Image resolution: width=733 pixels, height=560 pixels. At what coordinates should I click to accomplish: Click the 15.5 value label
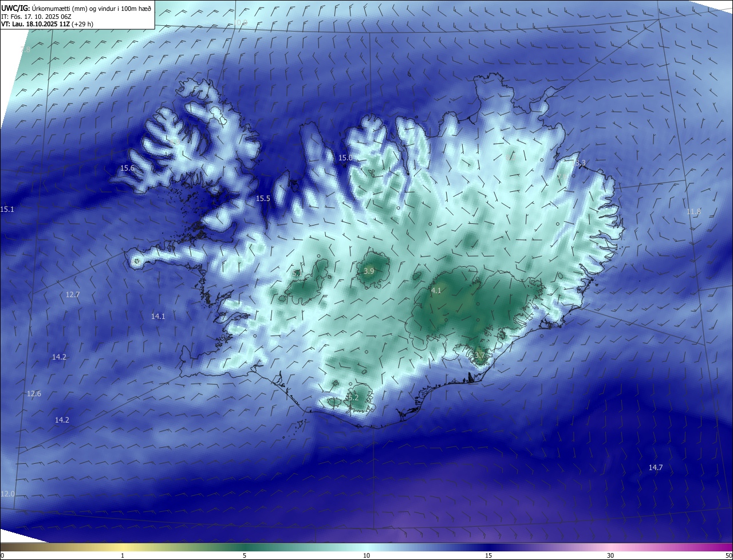pos(263,198)
